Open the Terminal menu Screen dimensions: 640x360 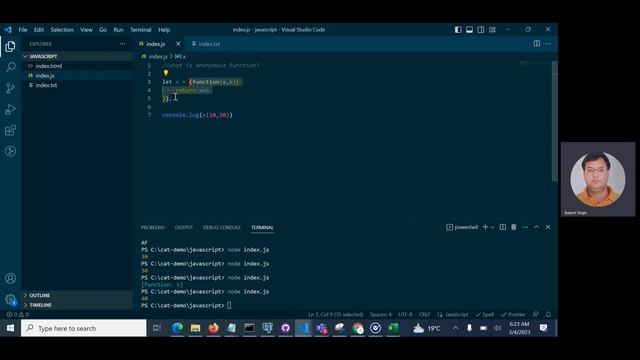click(x=141, y=30)
